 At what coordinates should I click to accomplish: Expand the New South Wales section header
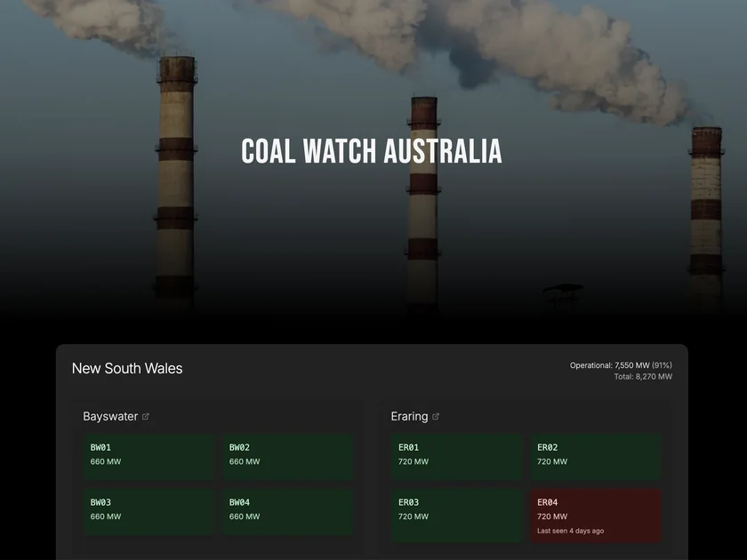127,368
